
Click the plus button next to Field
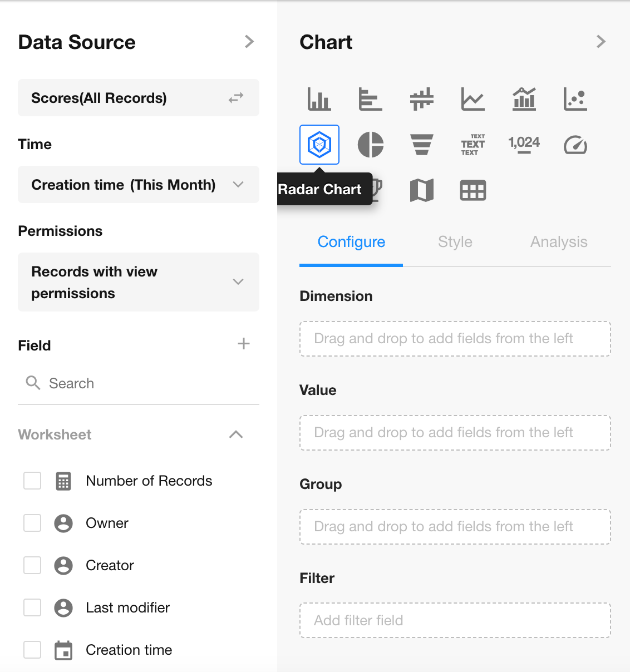tap(243, 344)
